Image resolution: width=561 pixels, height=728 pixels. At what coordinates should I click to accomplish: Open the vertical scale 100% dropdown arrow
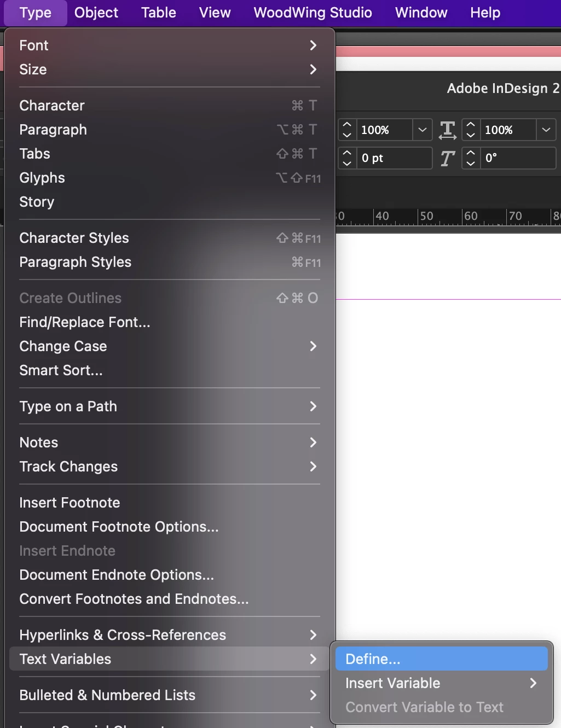(546, 130)
